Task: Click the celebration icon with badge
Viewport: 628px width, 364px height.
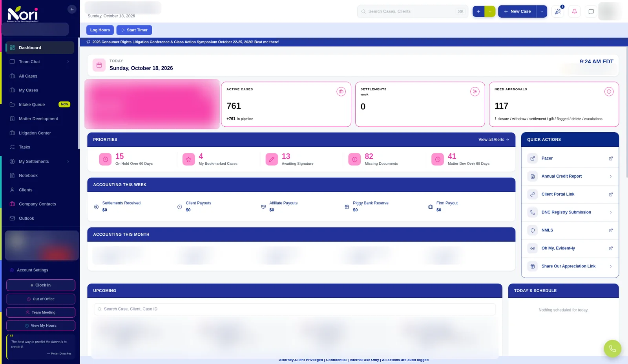Action: click(x=558, y=11)
